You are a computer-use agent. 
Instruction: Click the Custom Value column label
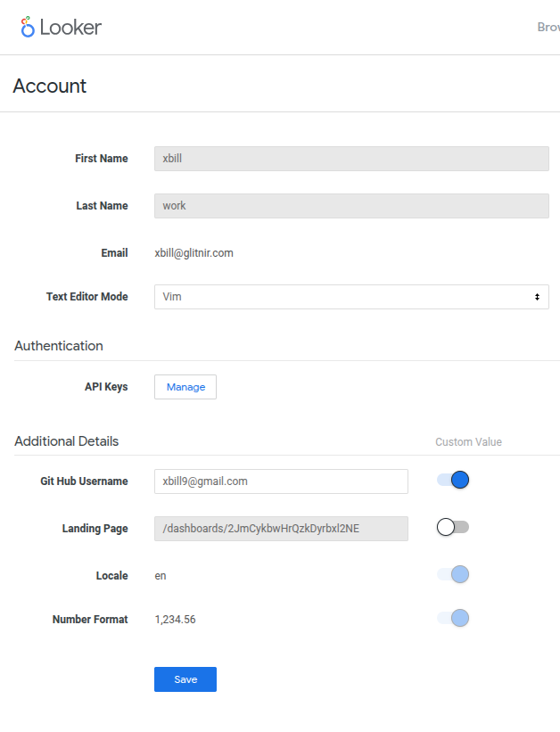(468, 442)
